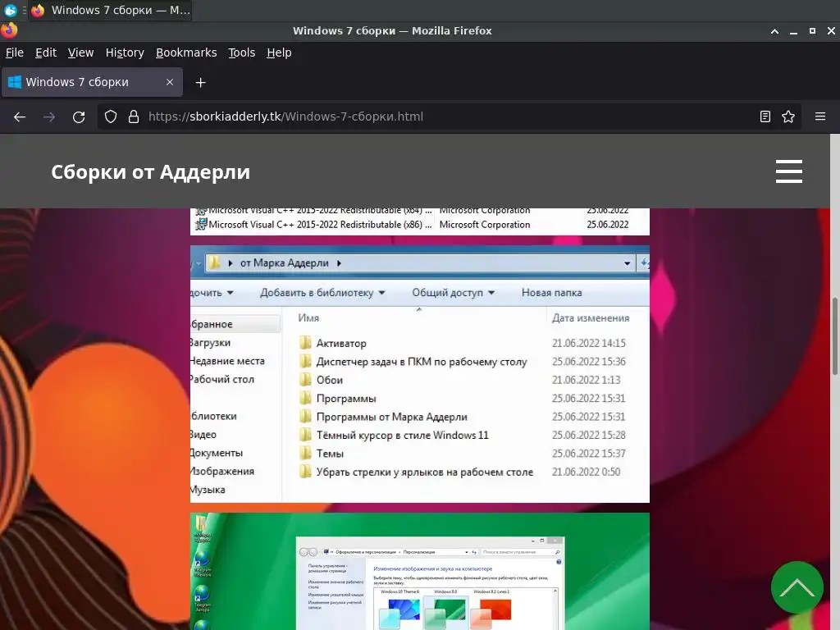Bookmark this page with the star

click(x=788, y=116)
